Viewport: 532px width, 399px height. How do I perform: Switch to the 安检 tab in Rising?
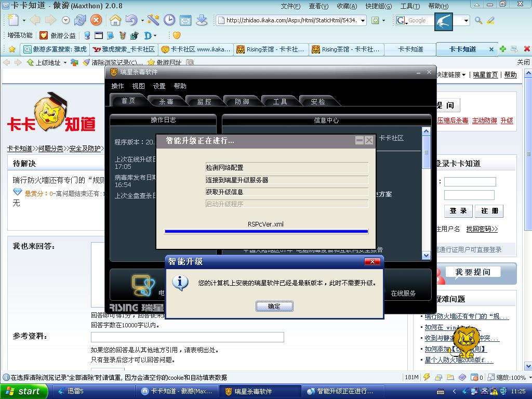(318, 101)
